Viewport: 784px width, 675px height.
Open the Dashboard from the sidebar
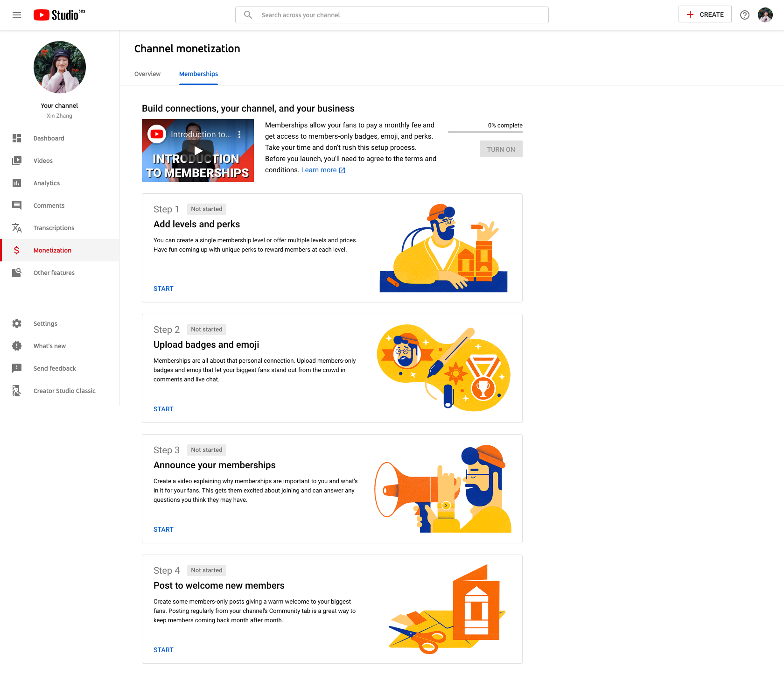pyautogui.click(x=49, y=138)
